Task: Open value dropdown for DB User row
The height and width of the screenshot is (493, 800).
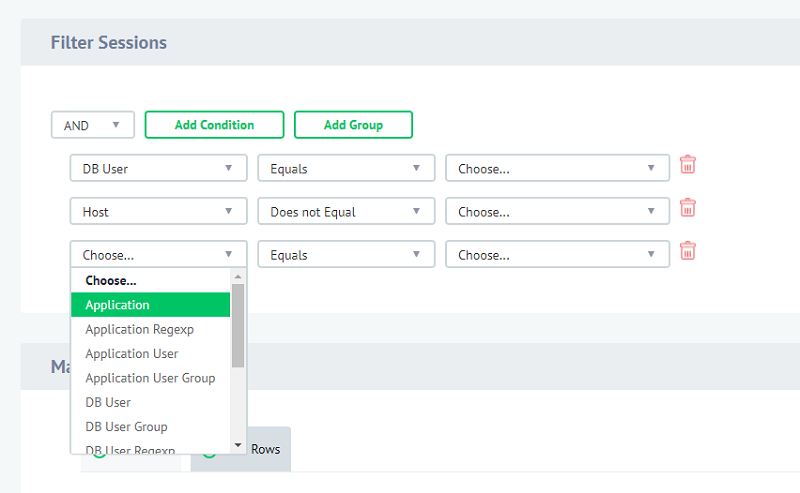Action: (557, 168)
